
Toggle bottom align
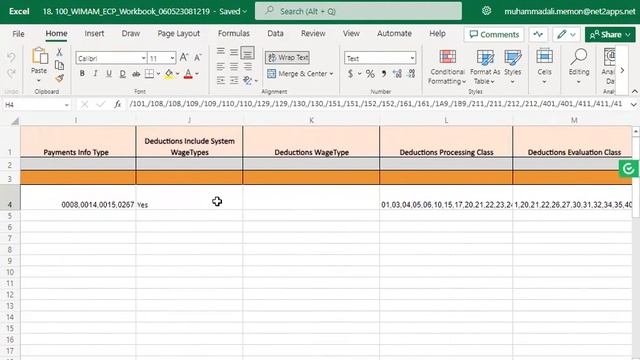(x=247, y=52)
